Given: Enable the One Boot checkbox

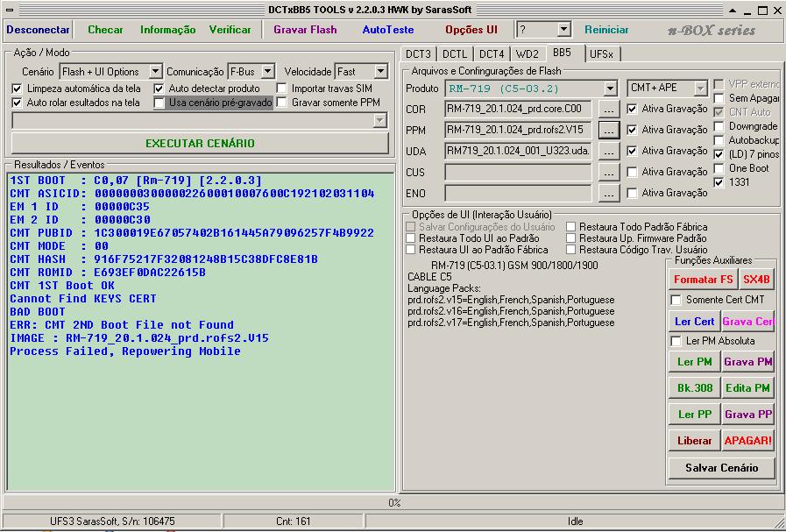Looking at the screenshot, I should [x=719, y=168].
